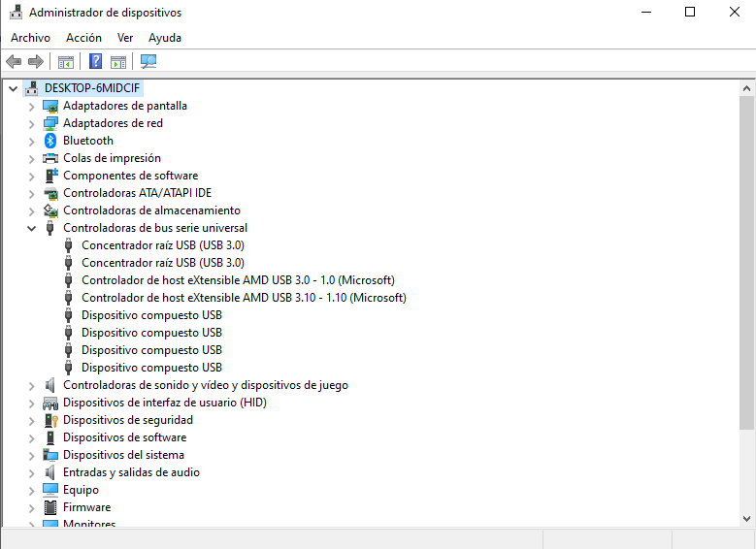This screenshot has width=756, height=549.
Task: Click the sound and video controllers speaker icon
Action: (x=49, y=385)
